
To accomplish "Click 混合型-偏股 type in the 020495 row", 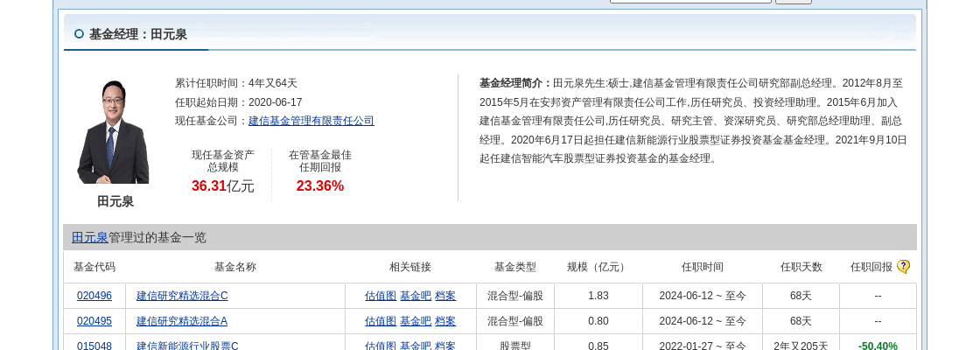I will 515,321.
